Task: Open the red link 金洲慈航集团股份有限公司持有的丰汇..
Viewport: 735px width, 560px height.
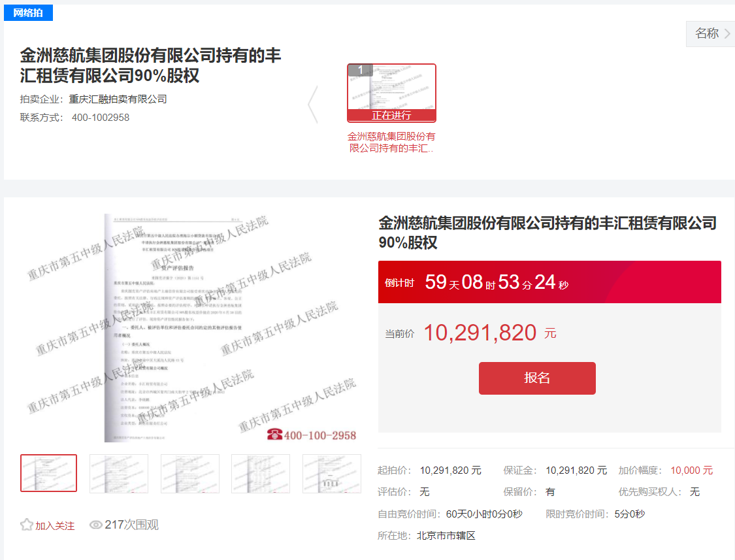Action: click(391, 142)
